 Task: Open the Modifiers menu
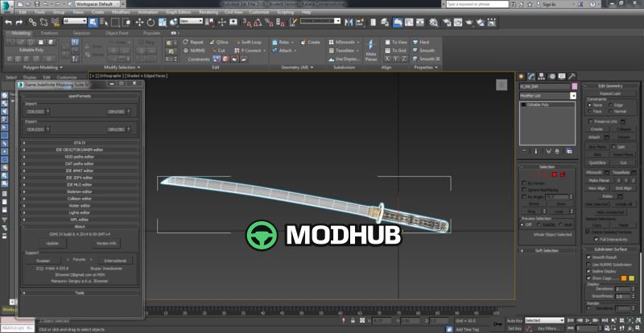[121, 12]
